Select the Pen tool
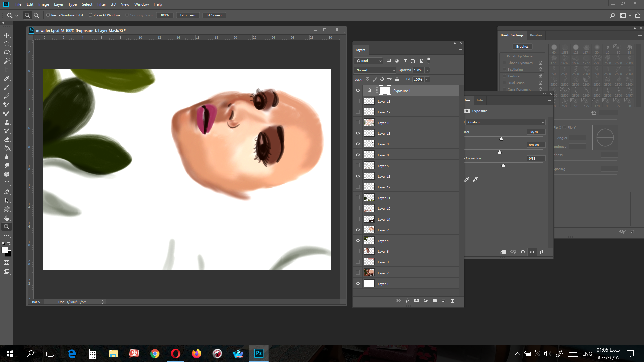This screenshot has width=644, height=362. coord(7,192)
